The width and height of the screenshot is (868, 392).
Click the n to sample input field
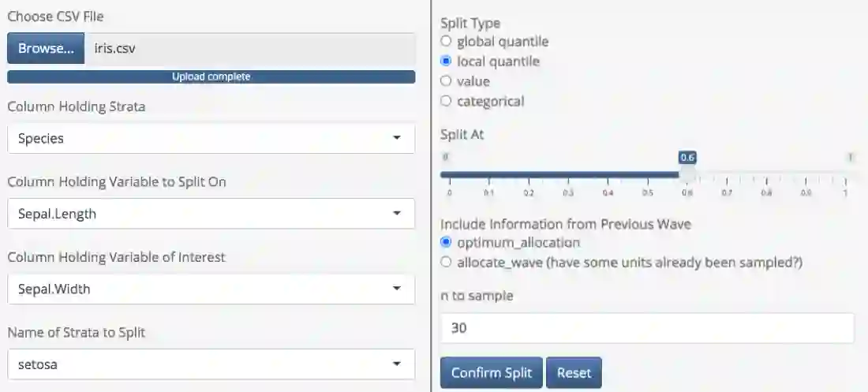tap(647, 328)
